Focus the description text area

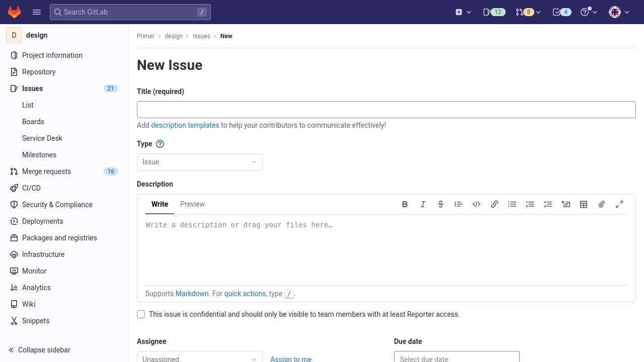[386, 250]
